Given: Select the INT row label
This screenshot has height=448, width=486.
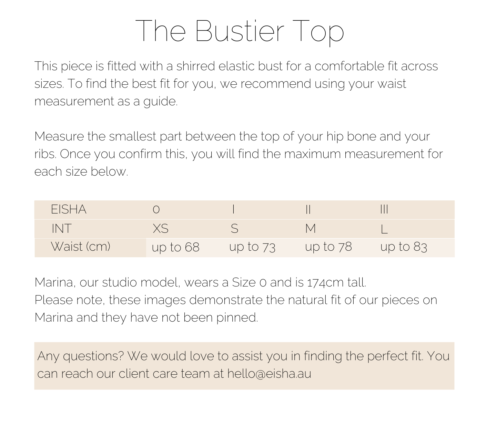Looking at the screenshot, I should [61, 229].
